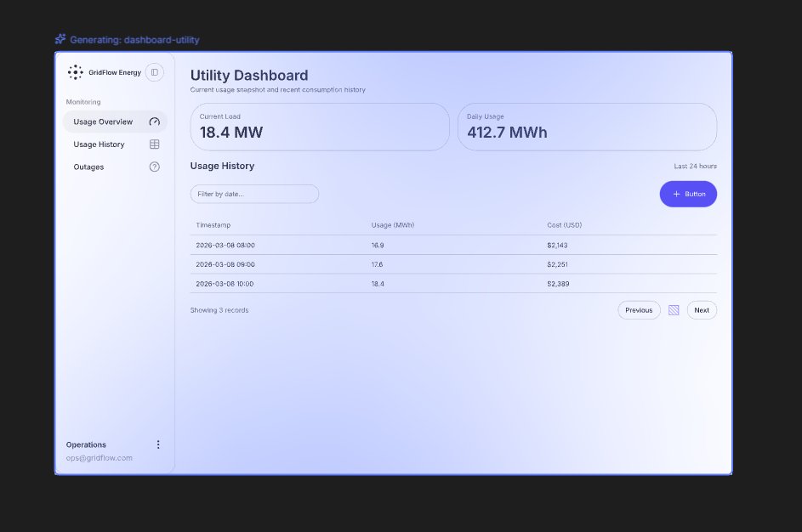Focus the Filter by date input
The image size is (802, 532).
click(254, 195)
